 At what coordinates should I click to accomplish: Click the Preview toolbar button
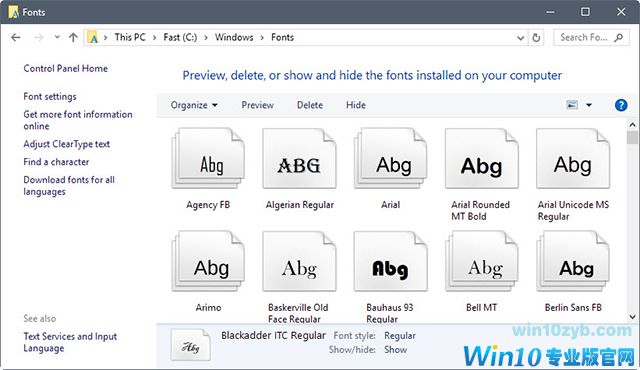coord(258,105)
